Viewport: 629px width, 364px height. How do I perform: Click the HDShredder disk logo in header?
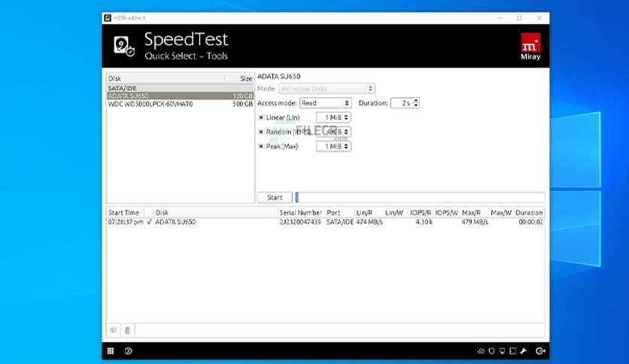(x=124, y=46)
